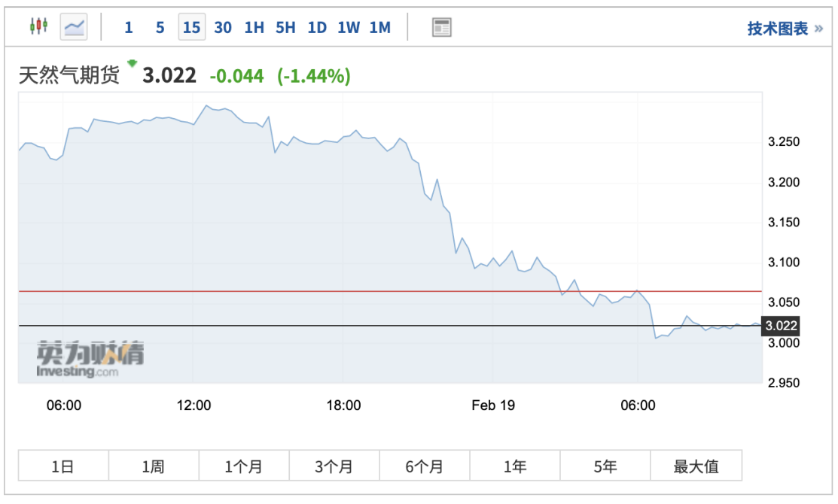838x504 pixels.
Task: Click the 3.022 current price label
Action: point(781,326)
